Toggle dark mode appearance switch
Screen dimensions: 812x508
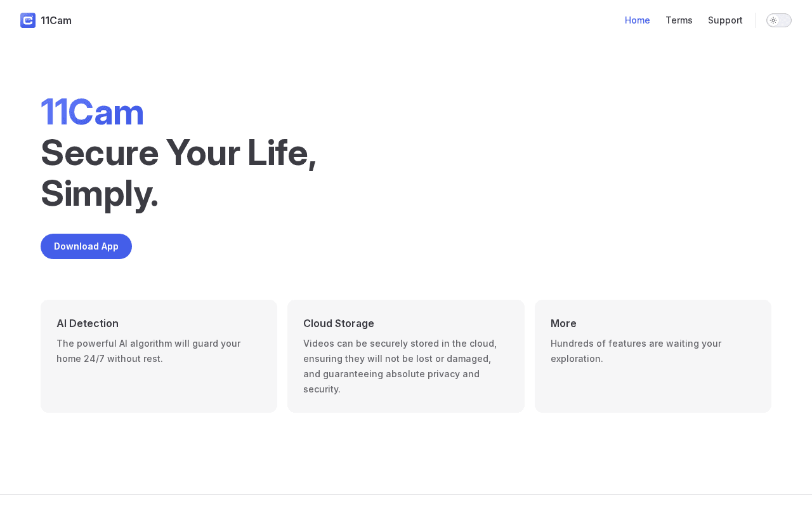pos(779,20)
